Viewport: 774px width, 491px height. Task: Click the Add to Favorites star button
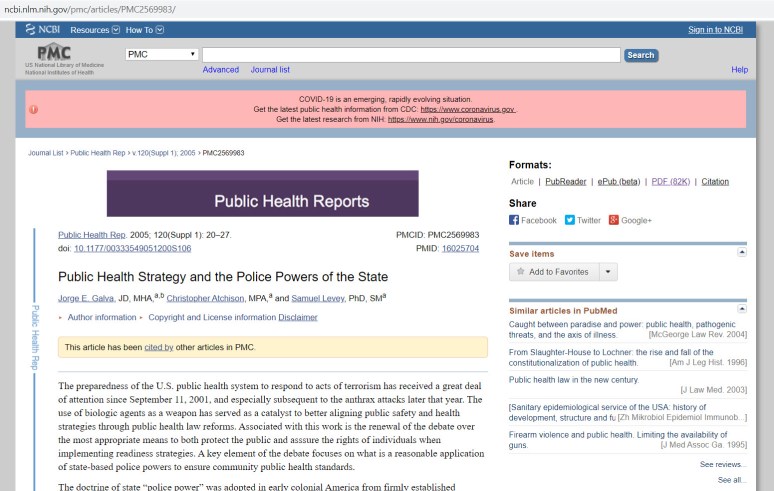click(552, 272)
